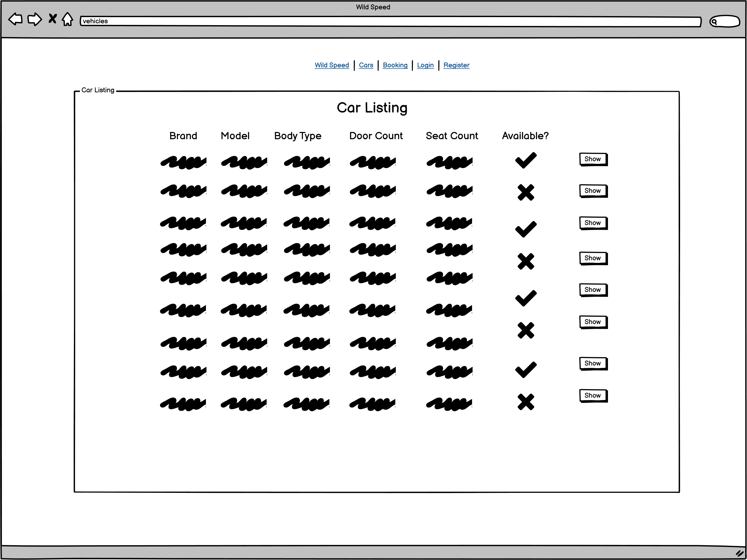Click the Brand column header
Screen dimensions: 747x560
coord(183,136)
